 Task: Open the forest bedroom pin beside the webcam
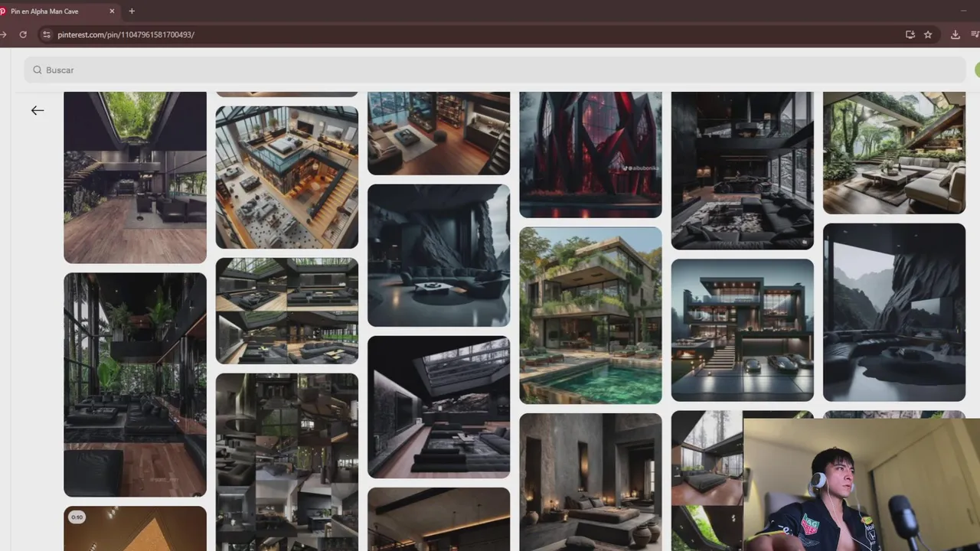(x=707, y=481)
